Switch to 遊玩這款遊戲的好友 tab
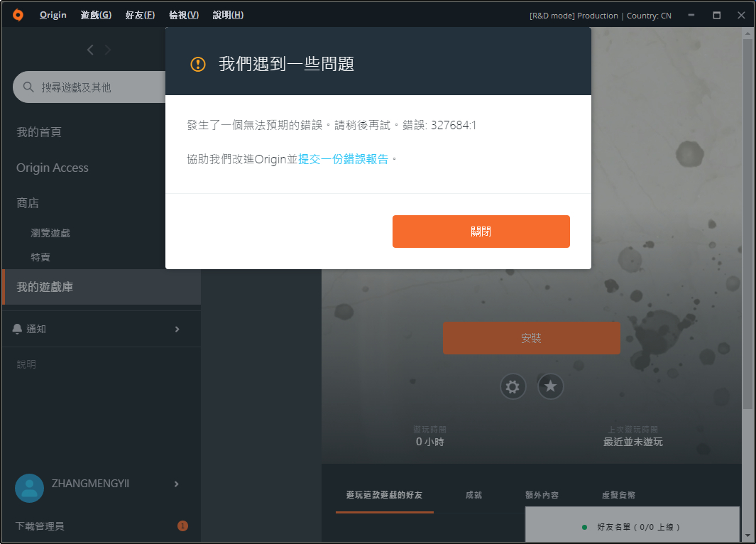The image size is (756, 544). coord(384,495)
